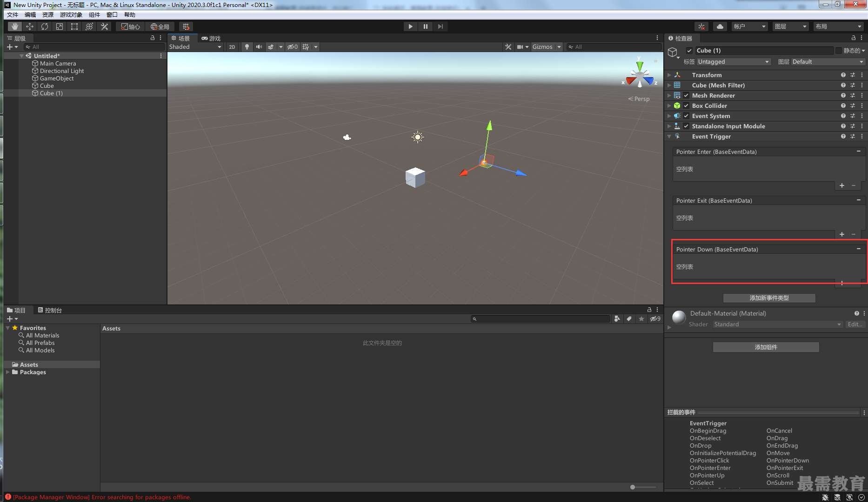Image resolution: width=868 pixels, height=502 pixels.
Task: Open Box Collider preset settings icon
Action: coord(853,106)
